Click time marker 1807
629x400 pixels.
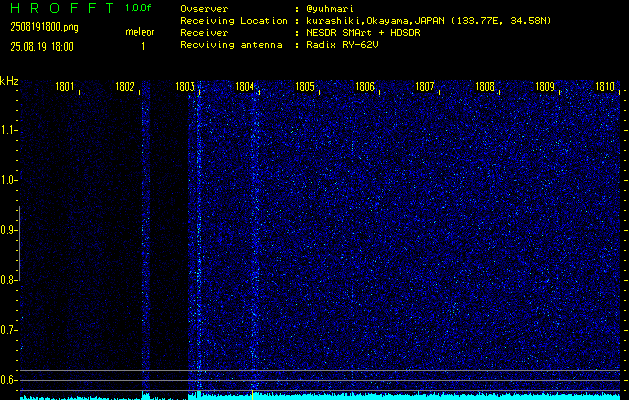[425, 87]
